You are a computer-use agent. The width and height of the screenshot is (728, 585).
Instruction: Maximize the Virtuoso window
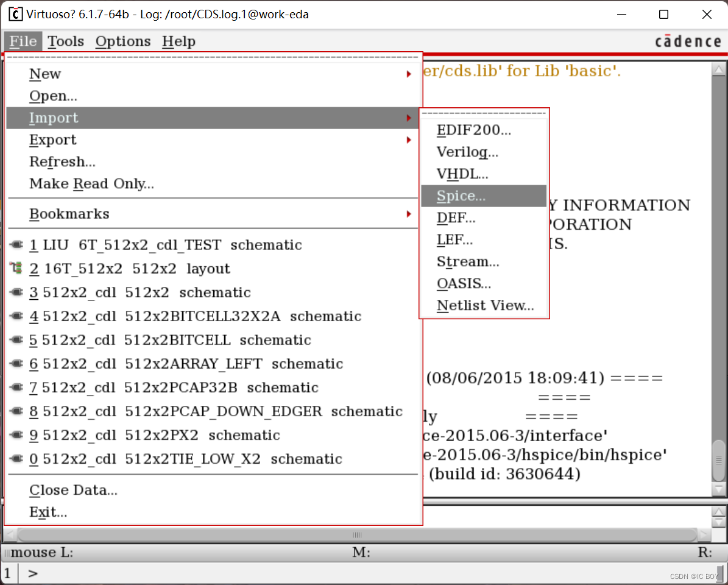coord(663,15)
